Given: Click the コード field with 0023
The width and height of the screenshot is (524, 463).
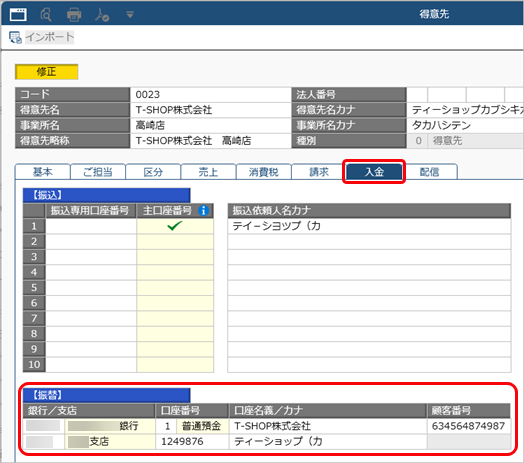Looking at the screenshot, I should coord(210,95).
